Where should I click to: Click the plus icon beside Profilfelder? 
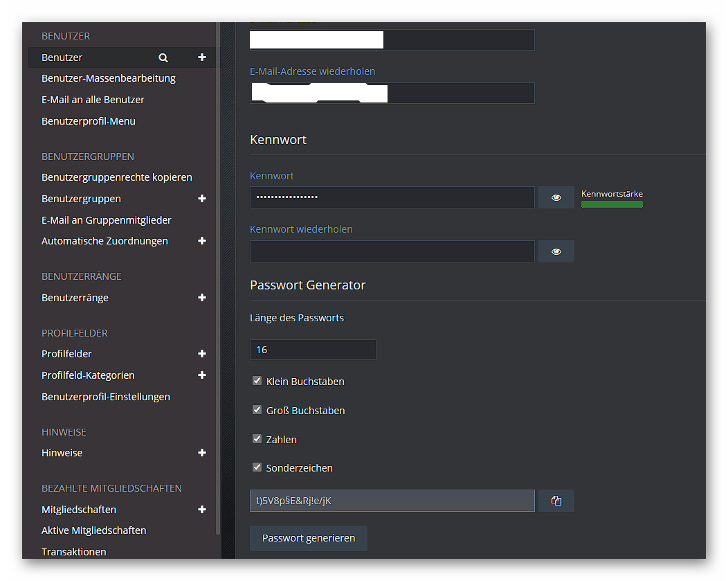(202, 354)
